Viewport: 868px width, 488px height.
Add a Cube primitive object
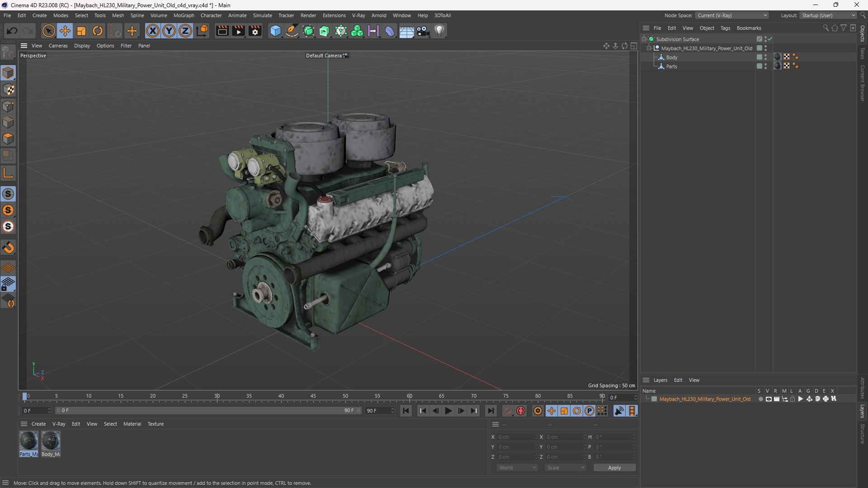(x=275, y=31)
